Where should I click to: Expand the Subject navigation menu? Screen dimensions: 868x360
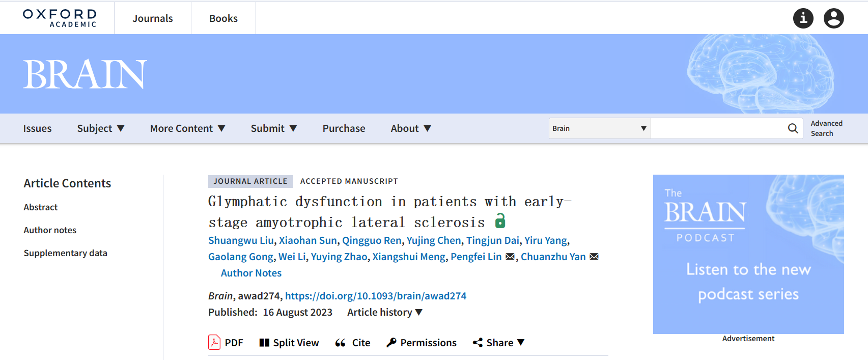click(x=100, y=128)
